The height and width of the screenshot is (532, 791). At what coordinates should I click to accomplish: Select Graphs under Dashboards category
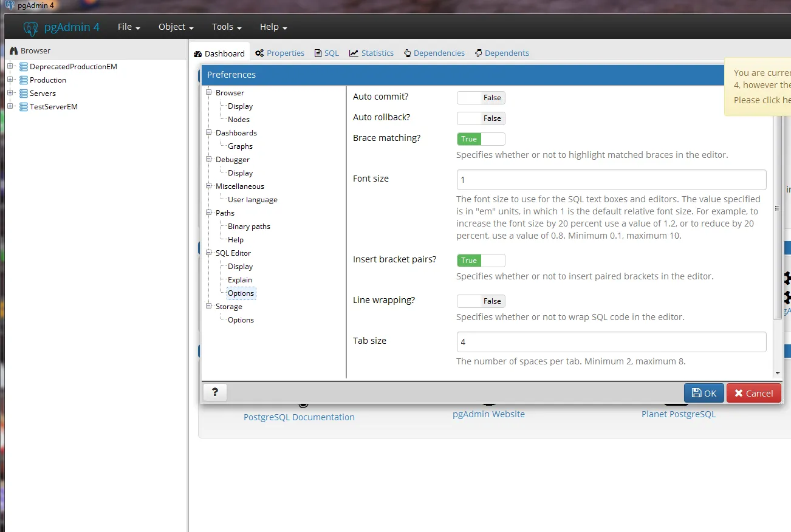click(241, 146)
